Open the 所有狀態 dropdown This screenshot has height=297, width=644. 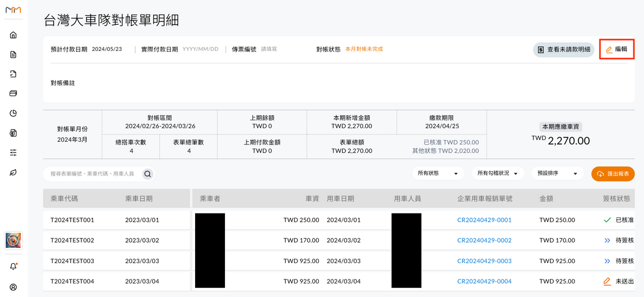(438, 173)
